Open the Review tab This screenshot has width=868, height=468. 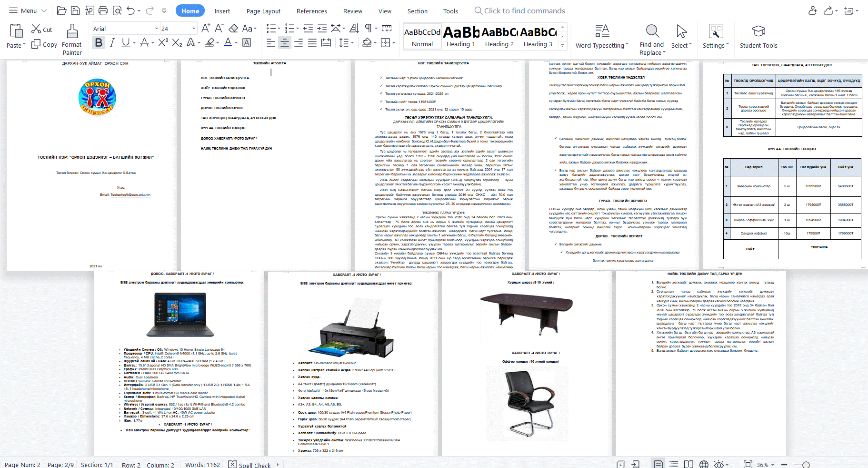click(x=352, y=11)
